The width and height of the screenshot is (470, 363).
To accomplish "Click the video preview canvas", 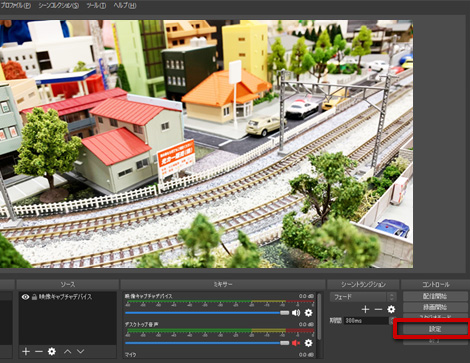I will [x=206, y=144].
